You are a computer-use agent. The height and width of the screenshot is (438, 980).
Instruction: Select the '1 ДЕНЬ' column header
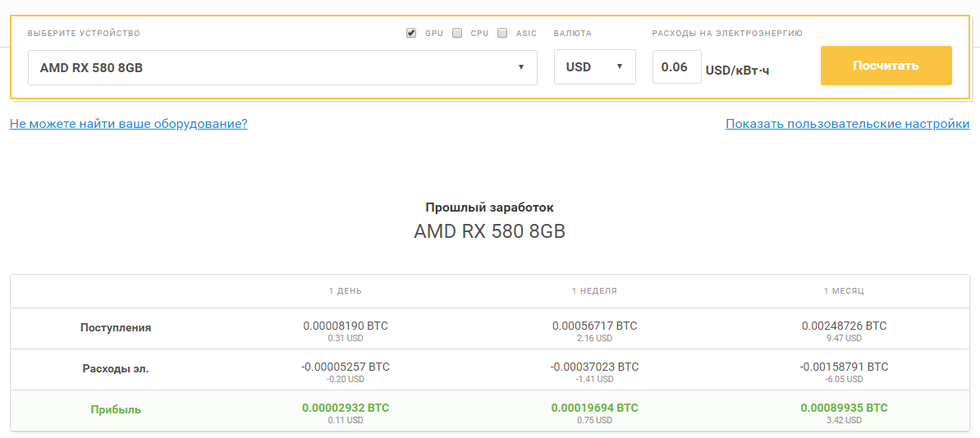click(346, 291)
